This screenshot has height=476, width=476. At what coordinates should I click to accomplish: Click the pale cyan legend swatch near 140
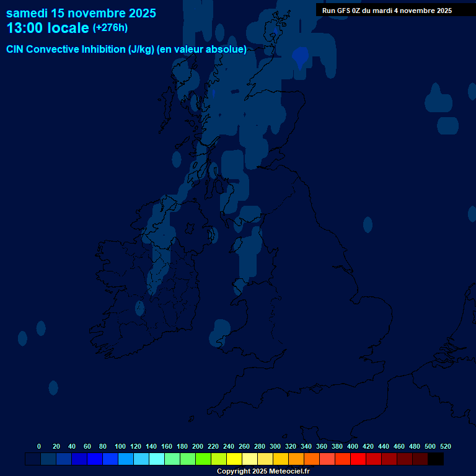[x=157, y=459]
